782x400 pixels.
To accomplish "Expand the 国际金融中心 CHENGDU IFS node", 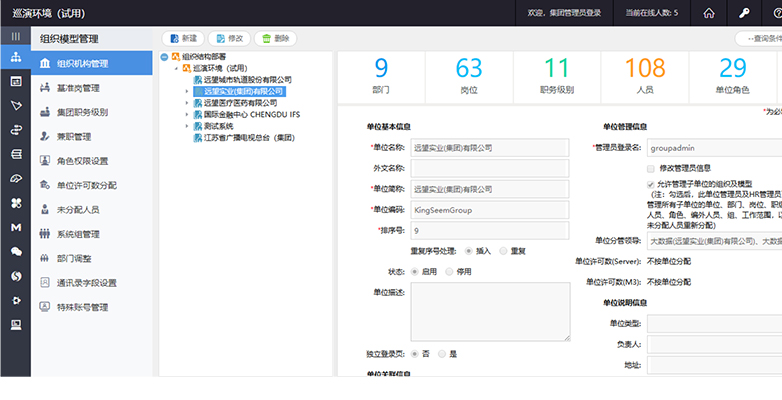I will [186, 115].
